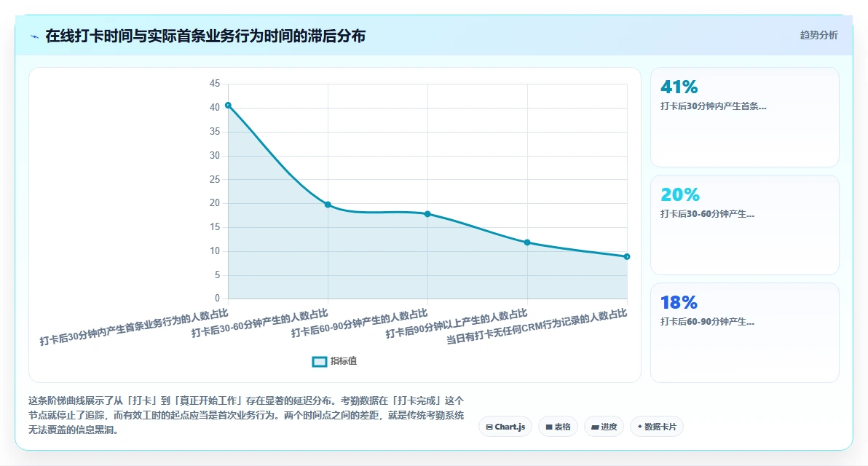Select the 表格 tag button
This screenshot has height=466, width=868.
tap(558, 427)
